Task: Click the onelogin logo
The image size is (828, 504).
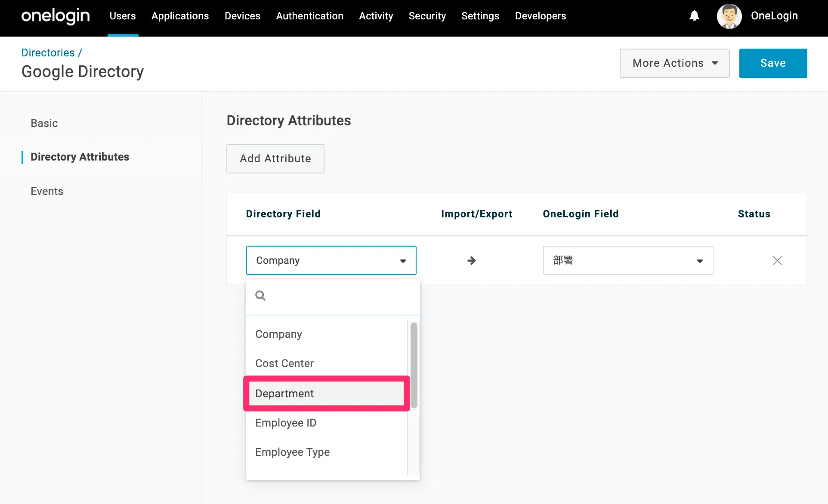Action: (56, 16)
